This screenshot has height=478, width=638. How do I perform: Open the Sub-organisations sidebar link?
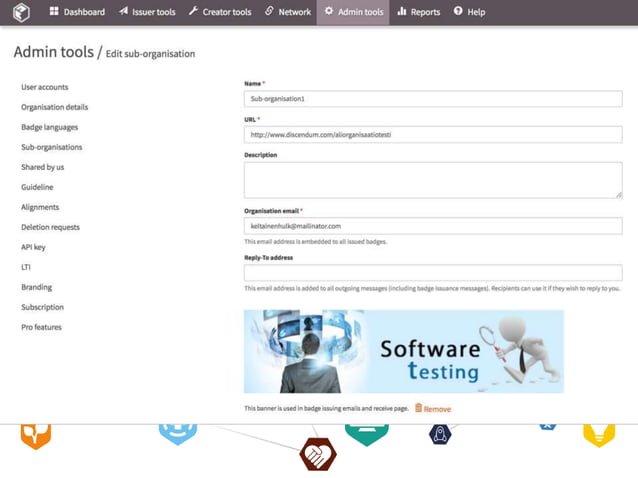tap(52, 147)
